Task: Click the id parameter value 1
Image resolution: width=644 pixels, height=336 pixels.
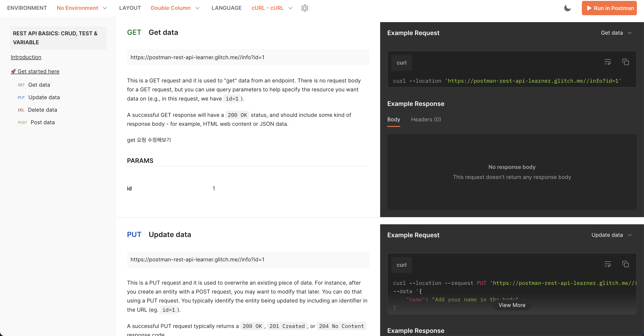Action: 214,188
